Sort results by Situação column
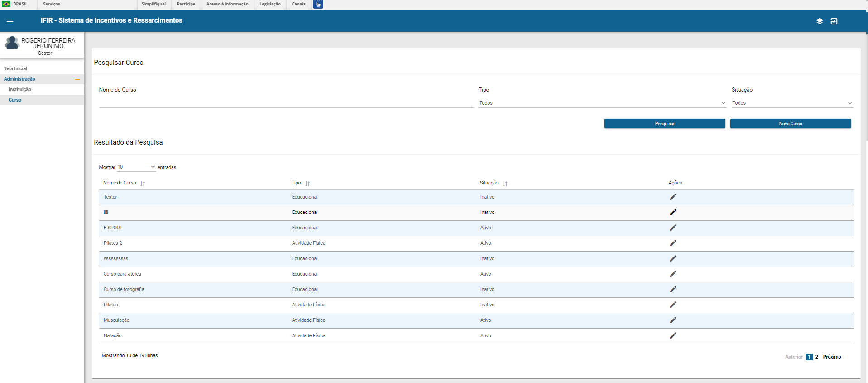This screenshot has height=383, width=868. tap(505, 184)
